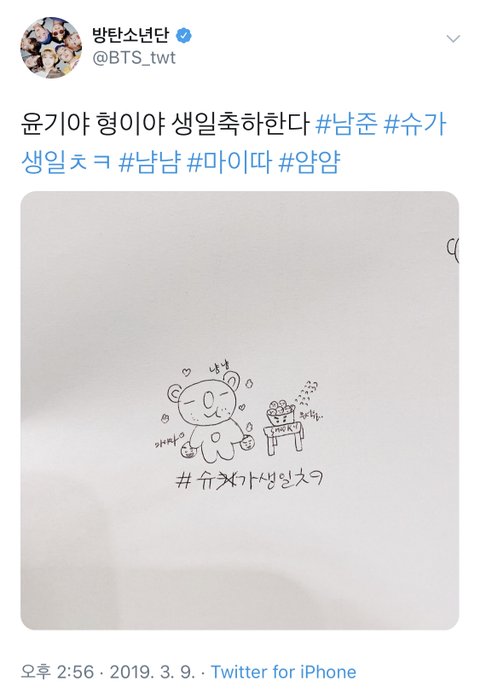Click the 오후 2:56 timestamp

tap(57, 672)
